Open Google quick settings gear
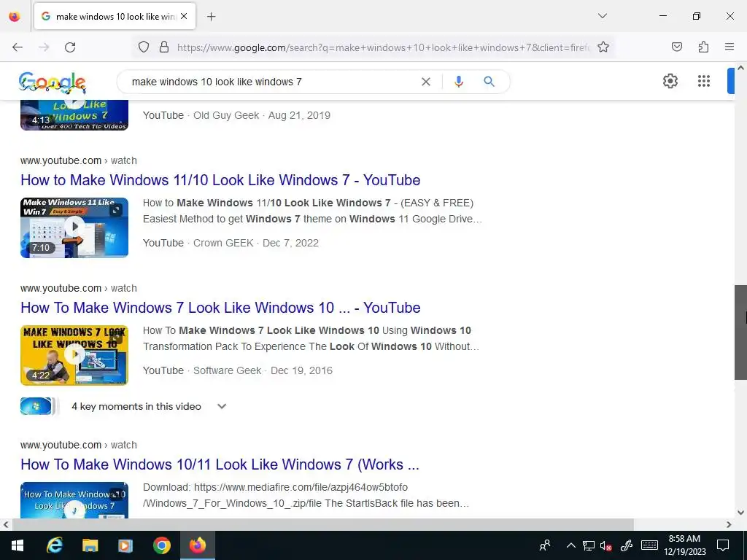 [670, 81]
